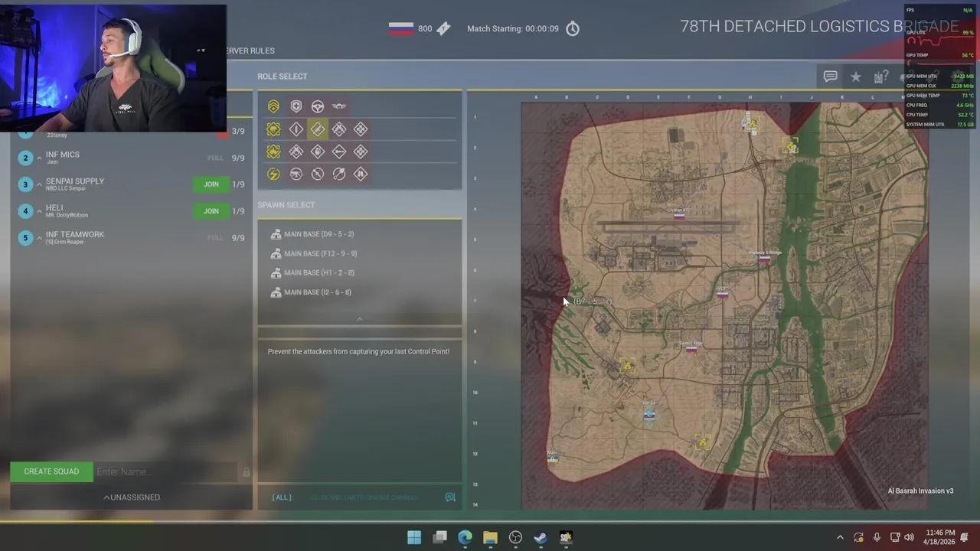Select the Medic cross-shield role icon

pos(296,106)
